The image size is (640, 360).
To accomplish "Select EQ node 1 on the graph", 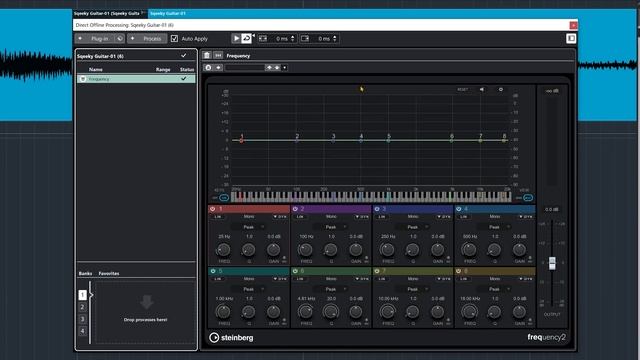I will [x=242, y=140].
